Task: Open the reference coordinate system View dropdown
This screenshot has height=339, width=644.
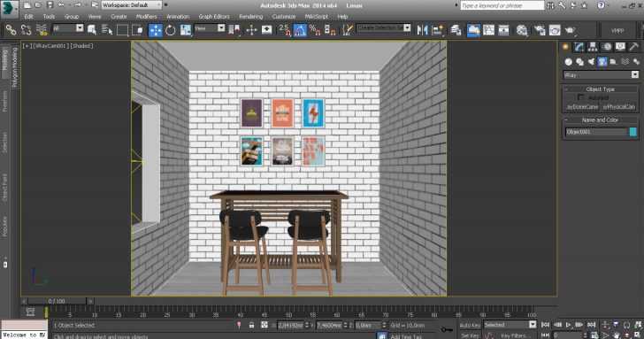Action: click(x=210, y=28)
